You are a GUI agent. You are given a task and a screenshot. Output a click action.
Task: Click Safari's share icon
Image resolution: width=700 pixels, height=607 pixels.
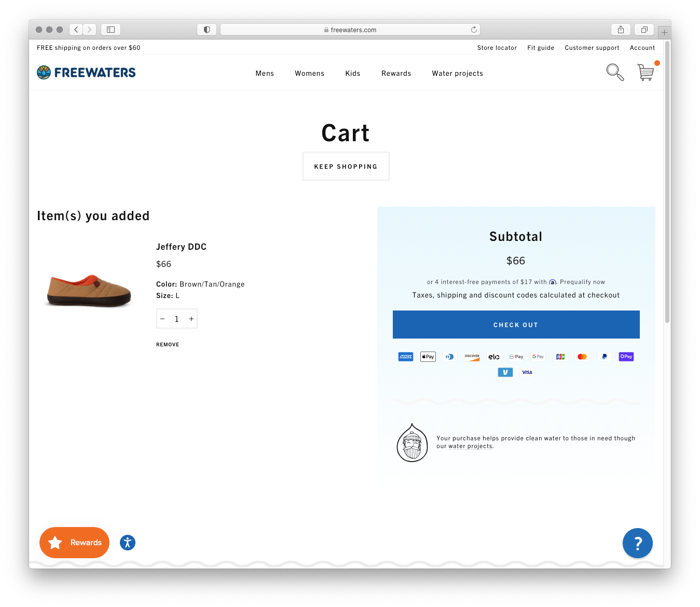621,30
